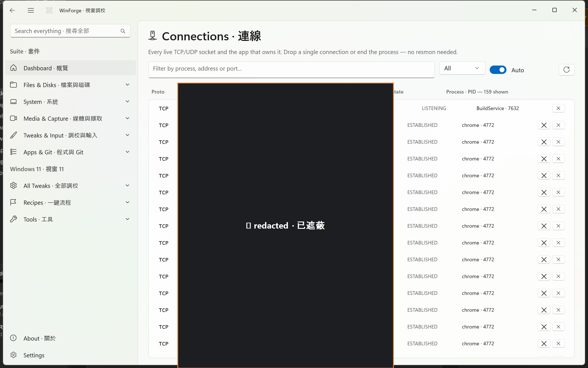Image resolution: width=588 pixels, height=368 pixels.
Task: Open Dashboard via its home icon
Action: (13, 68)
